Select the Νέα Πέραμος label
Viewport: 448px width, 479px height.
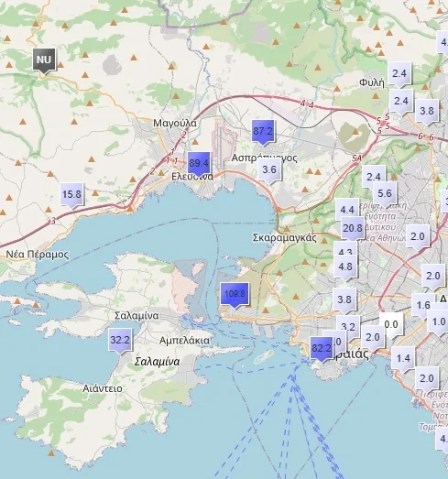tap(38, 255)
